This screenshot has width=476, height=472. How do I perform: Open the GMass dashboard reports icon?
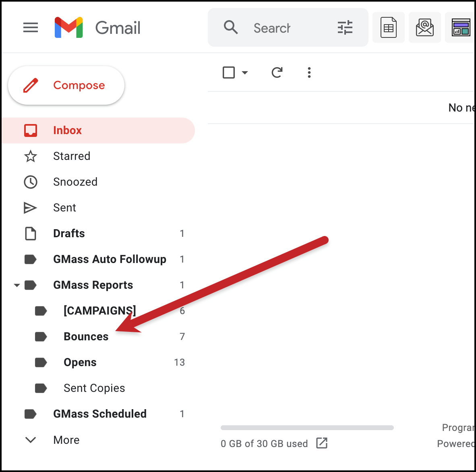(x=461, y=27)
